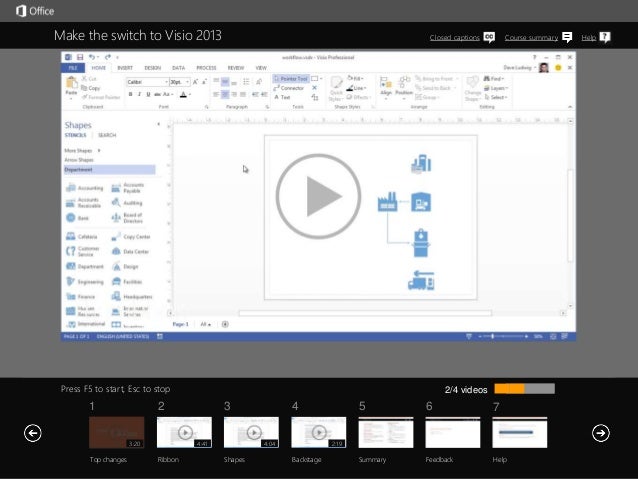Toggle Italic formatting

click(x=139, y=94)
